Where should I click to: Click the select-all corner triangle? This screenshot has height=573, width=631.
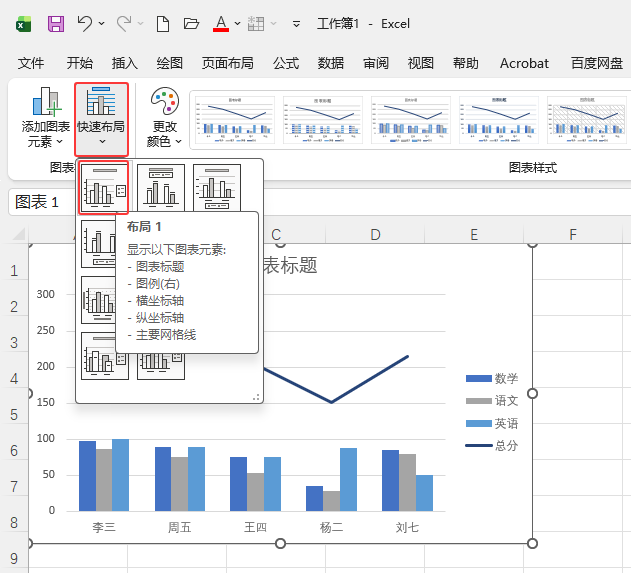(x=19, y=234)
